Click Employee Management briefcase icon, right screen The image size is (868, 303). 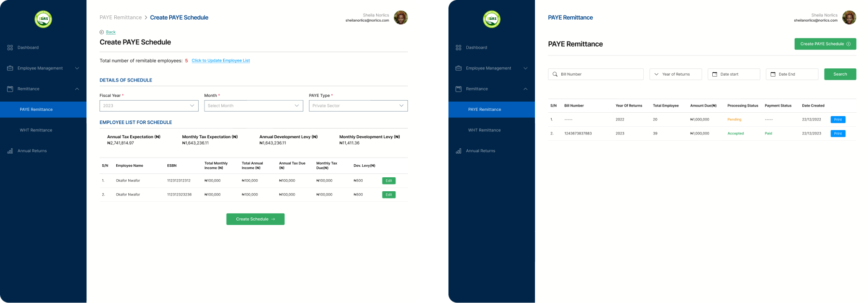pyautogui.click(x=459, y=68)
